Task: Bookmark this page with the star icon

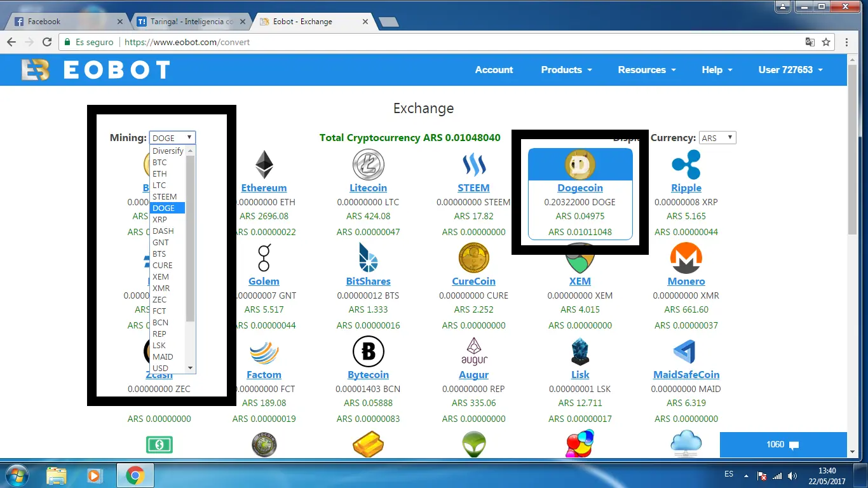Action: coord(826,42)
